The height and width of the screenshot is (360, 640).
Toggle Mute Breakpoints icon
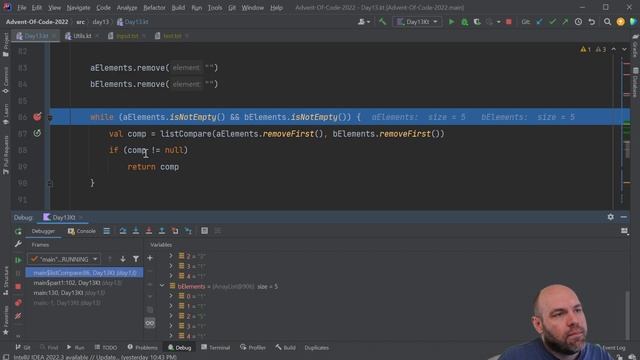(18, 316)
